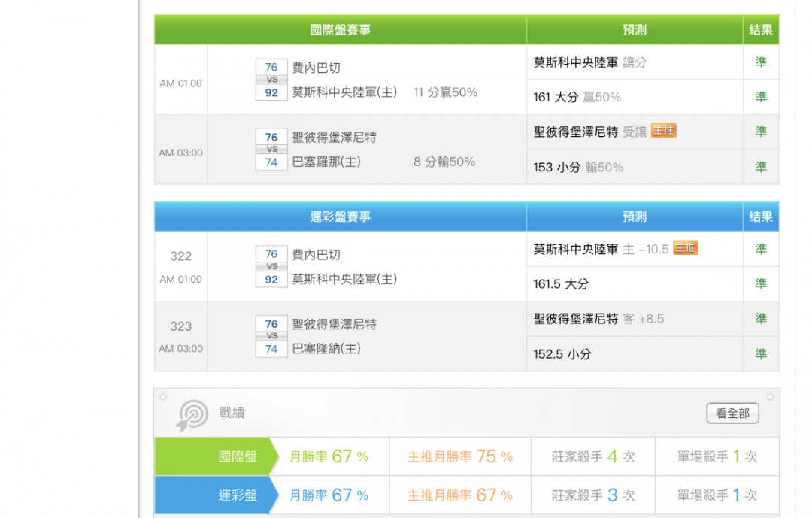Click the 看全部 button in 戰績 panel
This screenshot has height=518, width=812.
point(732,413)
